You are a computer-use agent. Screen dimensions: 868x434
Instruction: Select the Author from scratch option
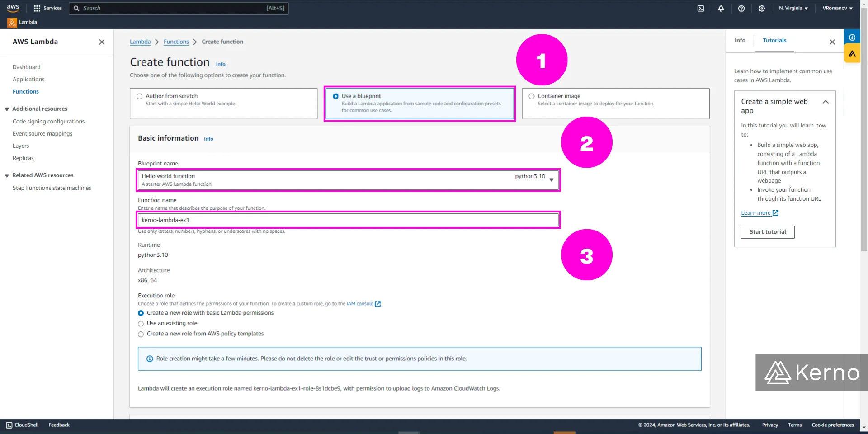click(x=139, y=96)
